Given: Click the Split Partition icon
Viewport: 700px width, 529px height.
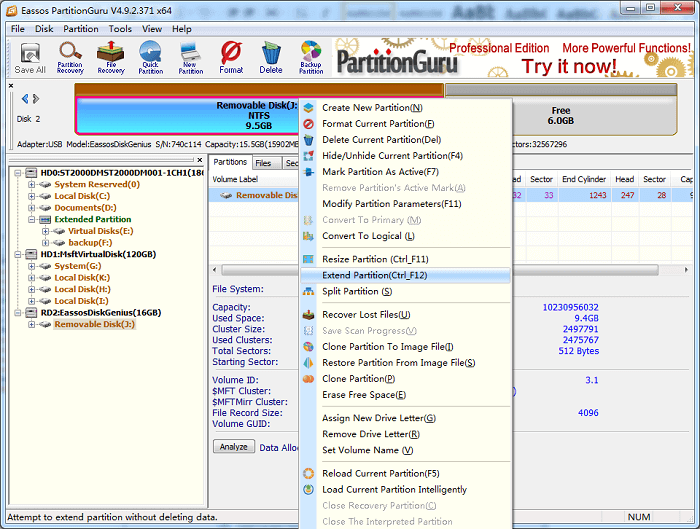Looking at the screenshot, I should click(308, 292).
